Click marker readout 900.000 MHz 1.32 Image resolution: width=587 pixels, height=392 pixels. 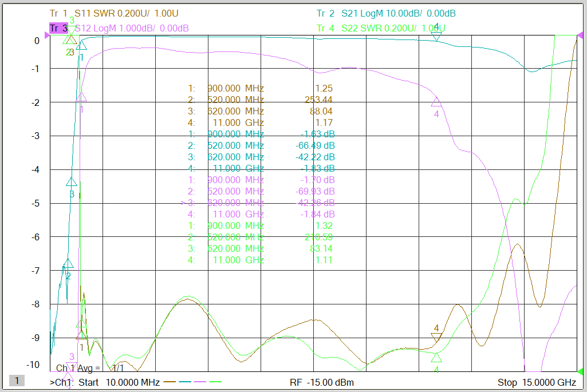click(260, 225)
